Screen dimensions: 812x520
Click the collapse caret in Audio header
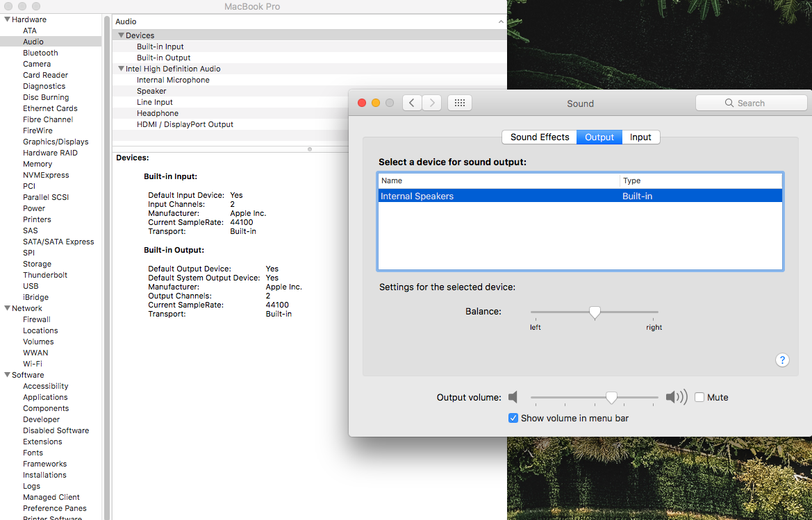coord(501,22)
